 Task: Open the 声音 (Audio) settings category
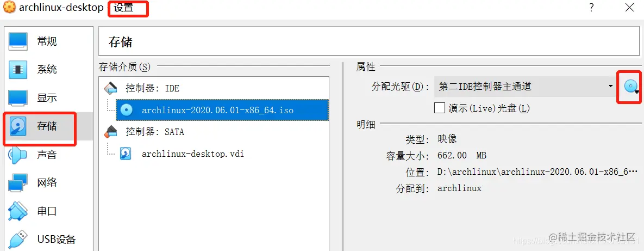tap(48, 154)
